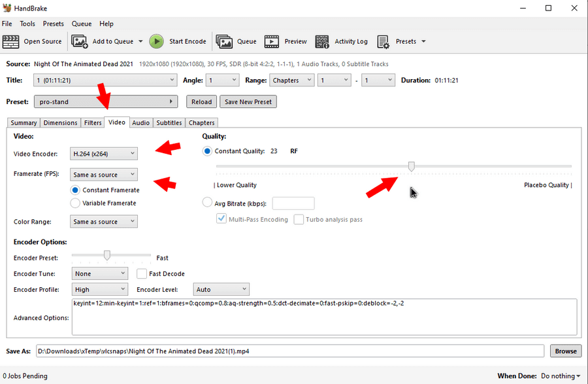Open the Framerate (FPS) dropdown
The image size is (588, 384).
point(105,175)
